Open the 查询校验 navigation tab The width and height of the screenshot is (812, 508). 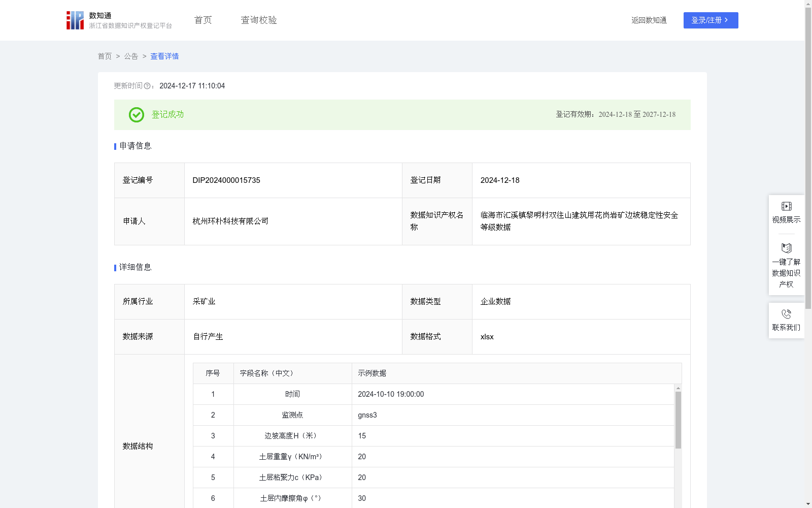(259, 20)
